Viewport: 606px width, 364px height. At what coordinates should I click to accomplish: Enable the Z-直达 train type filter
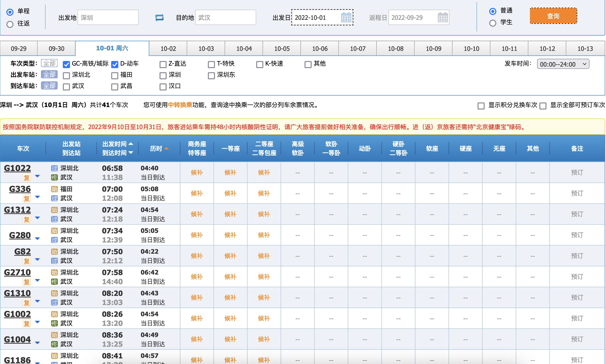pyautogui.click(x=163, y=64)
